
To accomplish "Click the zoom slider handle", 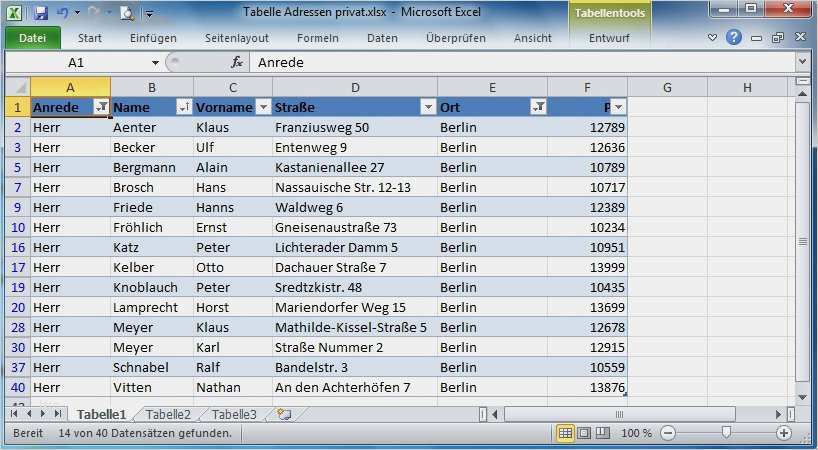I will tap(726, 433).
